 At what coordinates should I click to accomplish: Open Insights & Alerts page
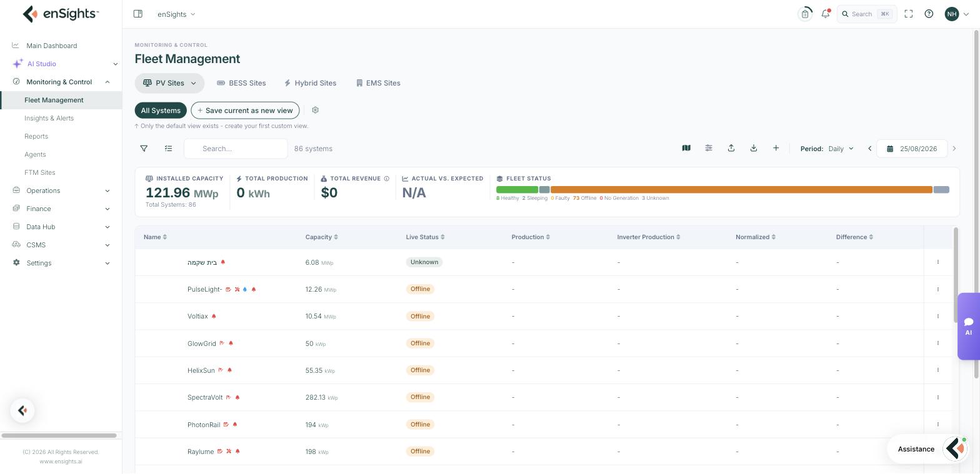coord(49,118)
